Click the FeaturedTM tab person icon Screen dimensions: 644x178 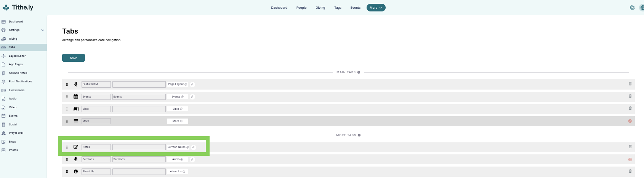click(76, 84)
